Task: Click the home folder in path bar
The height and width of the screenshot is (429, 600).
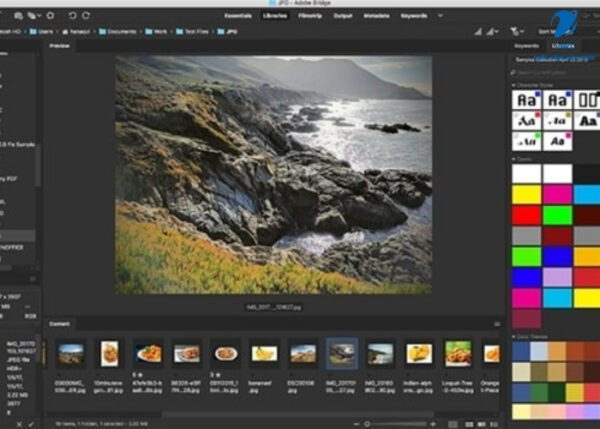Action: click(x=76, y=32)
